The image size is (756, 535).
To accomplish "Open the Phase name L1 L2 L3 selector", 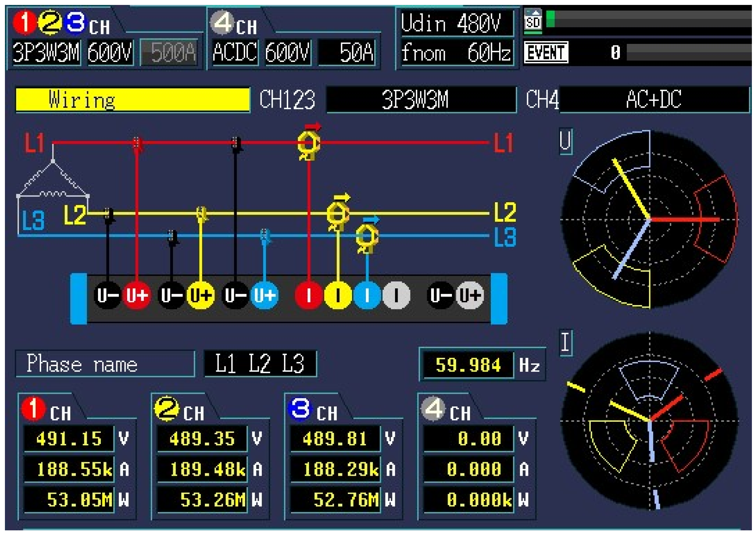I will point(260,364).
